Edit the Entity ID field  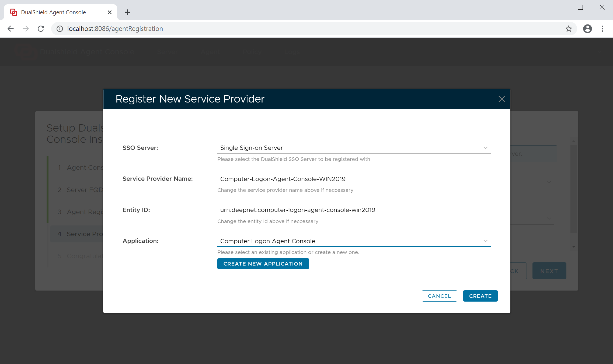tap(353, 210)
